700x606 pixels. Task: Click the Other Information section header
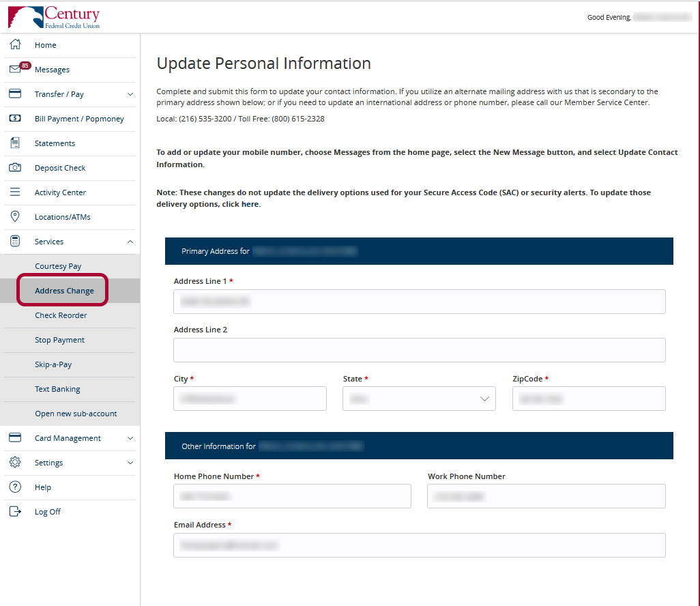(419, 445)
